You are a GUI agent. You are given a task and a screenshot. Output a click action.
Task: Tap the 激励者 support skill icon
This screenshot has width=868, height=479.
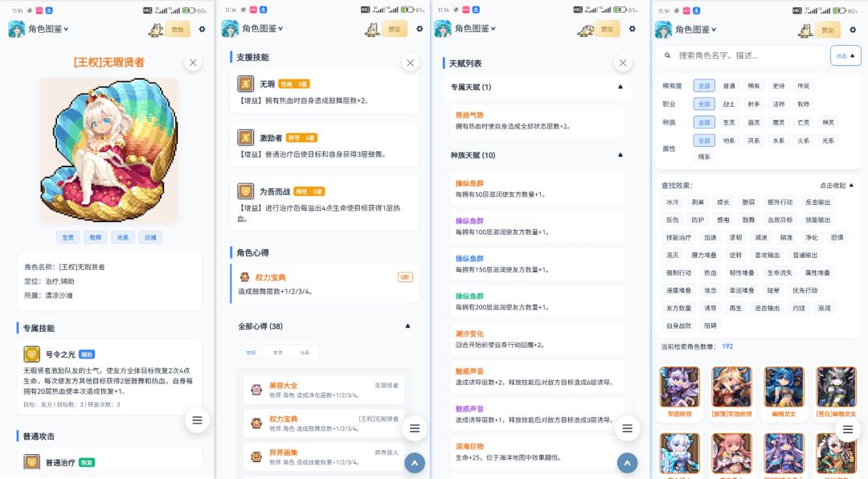(245, 137)
